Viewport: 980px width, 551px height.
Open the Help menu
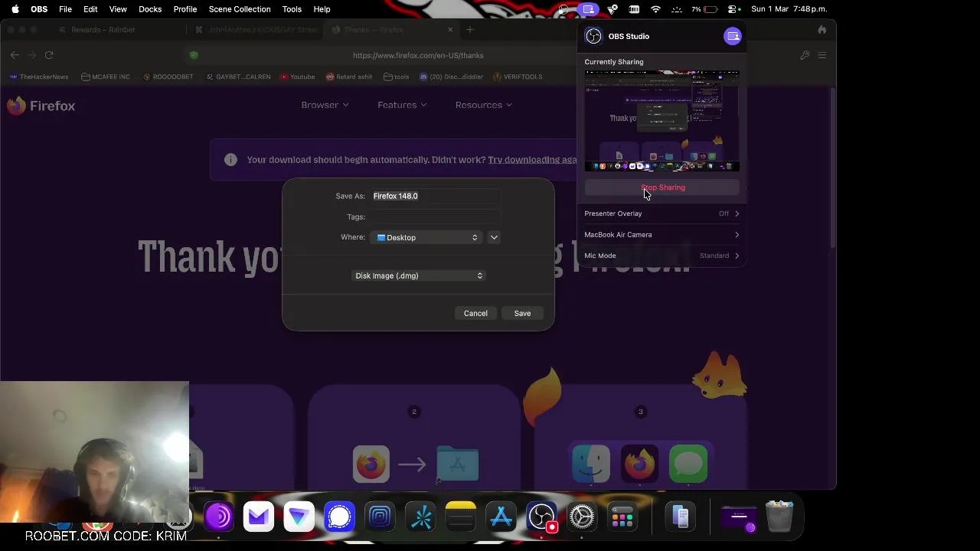(322, 9)
